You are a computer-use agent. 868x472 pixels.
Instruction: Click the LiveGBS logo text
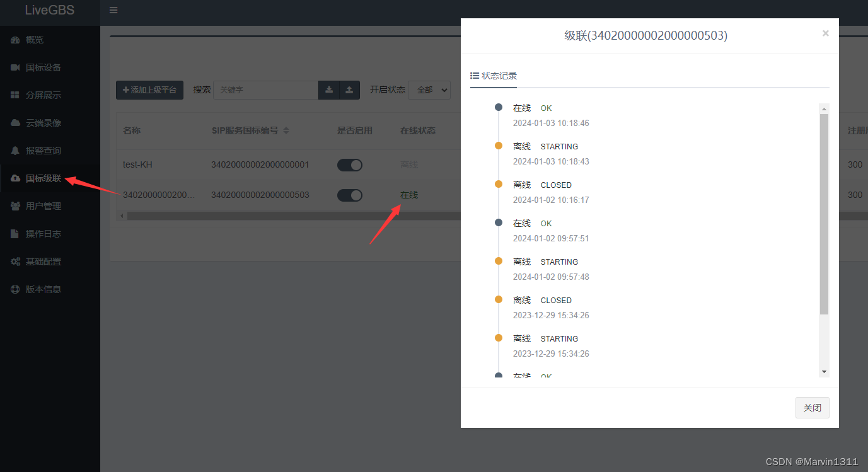pyautogui.click(x=50, y=10)
